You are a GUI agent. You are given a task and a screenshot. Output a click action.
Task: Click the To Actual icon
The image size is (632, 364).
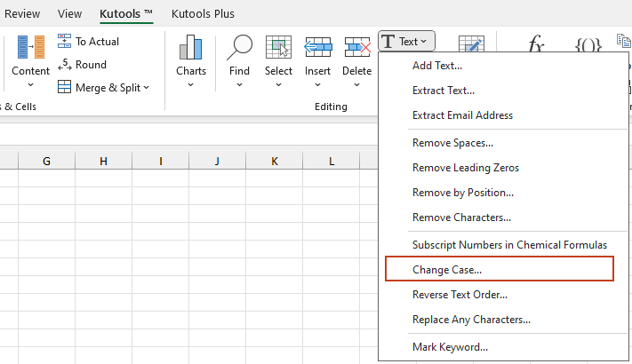[65, 41]
